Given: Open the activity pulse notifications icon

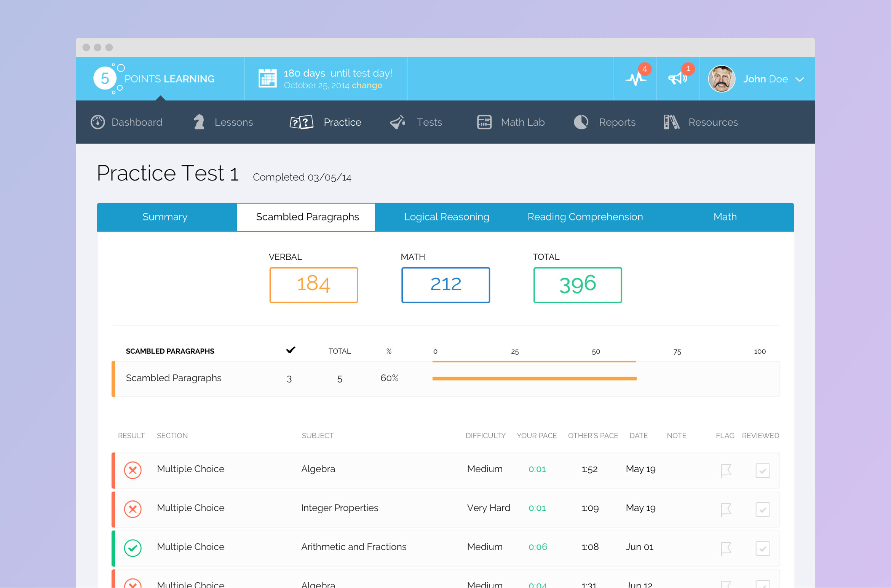Looking at the screenshot, I should point(635,79).
